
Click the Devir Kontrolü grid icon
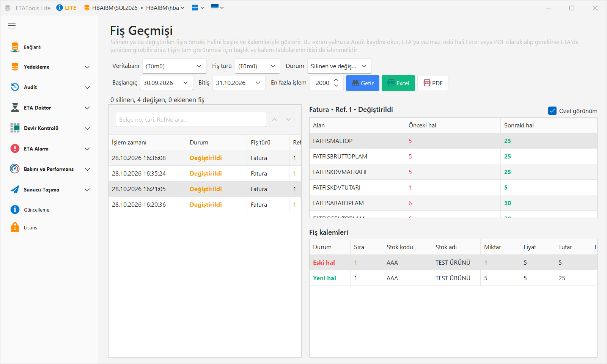[x=15, y=128]
